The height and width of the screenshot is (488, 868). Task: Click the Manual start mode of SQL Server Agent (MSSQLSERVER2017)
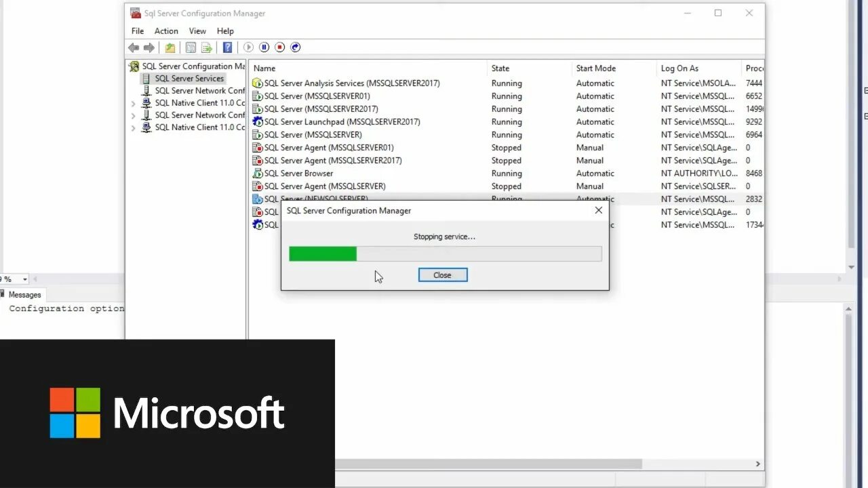click(590, 161)
